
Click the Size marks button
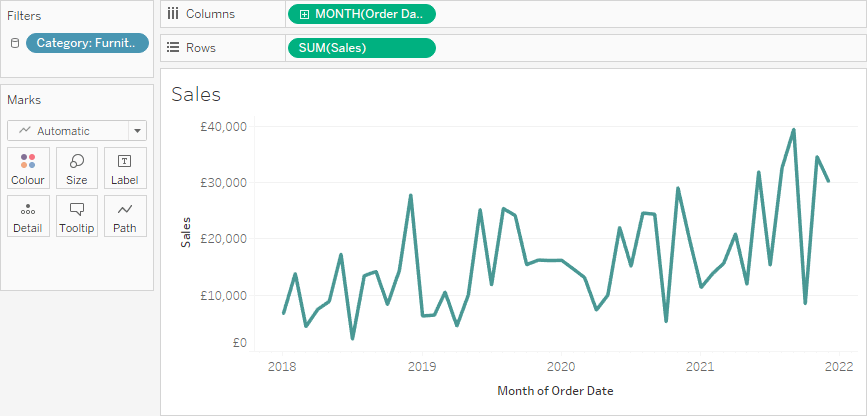pyautogui.click(x=77, y=168)
